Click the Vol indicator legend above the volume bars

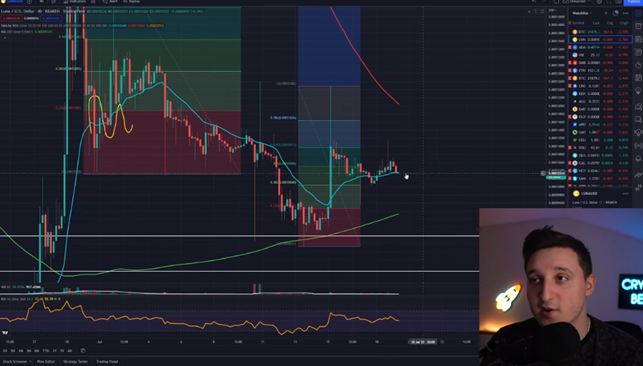pyautogui.click(x=21, y=287)
